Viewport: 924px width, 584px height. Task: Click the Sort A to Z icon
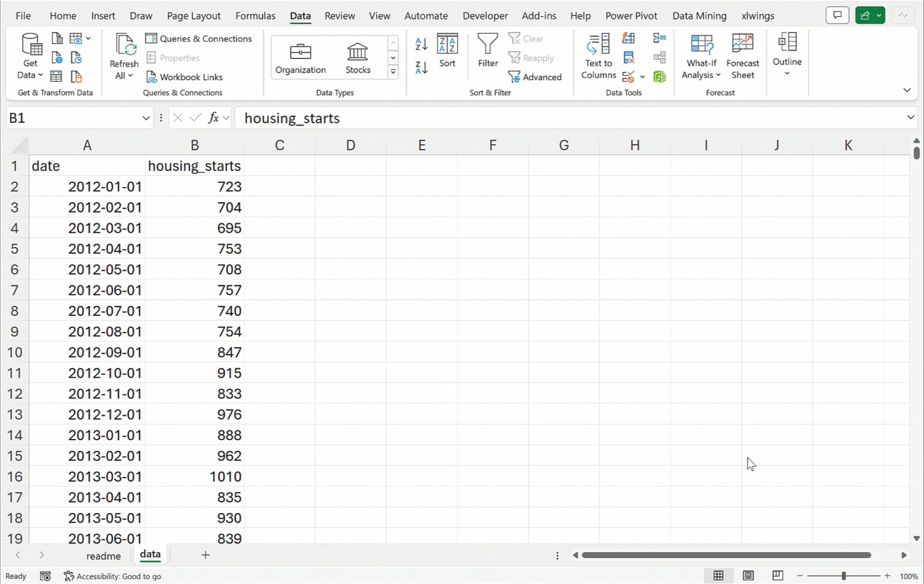421,44
